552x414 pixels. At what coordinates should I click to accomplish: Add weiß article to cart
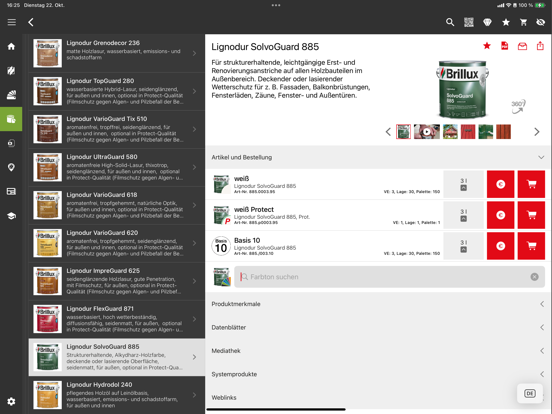pyautogui.click(x=531, y=184)
